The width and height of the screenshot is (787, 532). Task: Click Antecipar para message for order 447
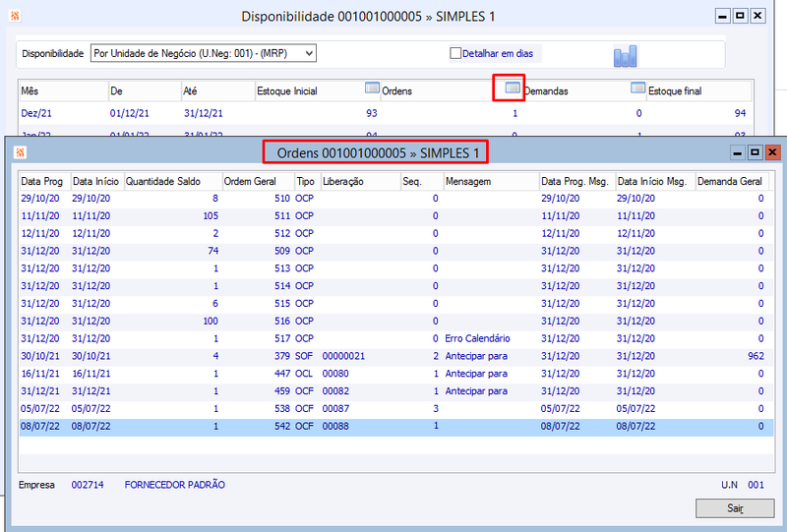tap(476, 374)
